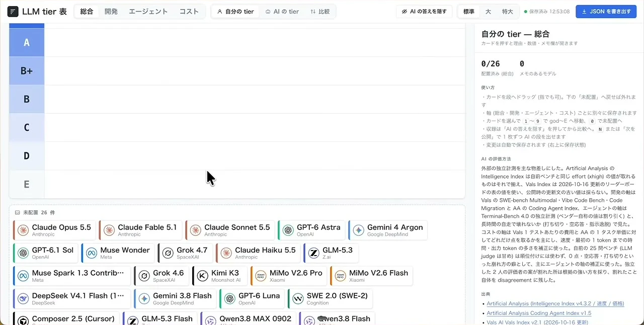Viewport: 644px width, 325px height.
Task: Select the "大" card size option
Action: point(488,12)
